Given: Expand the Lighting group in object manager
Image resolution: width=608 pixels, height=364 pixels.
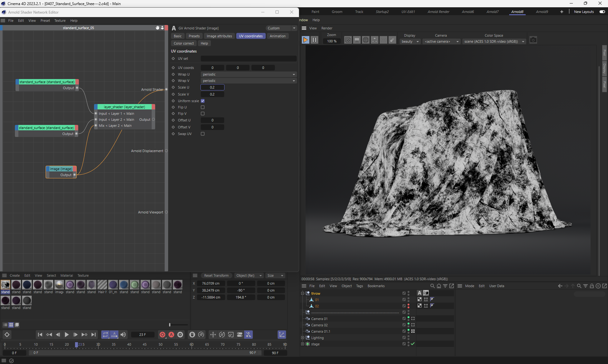Looking at the screenshot, I should pos(302,338).
